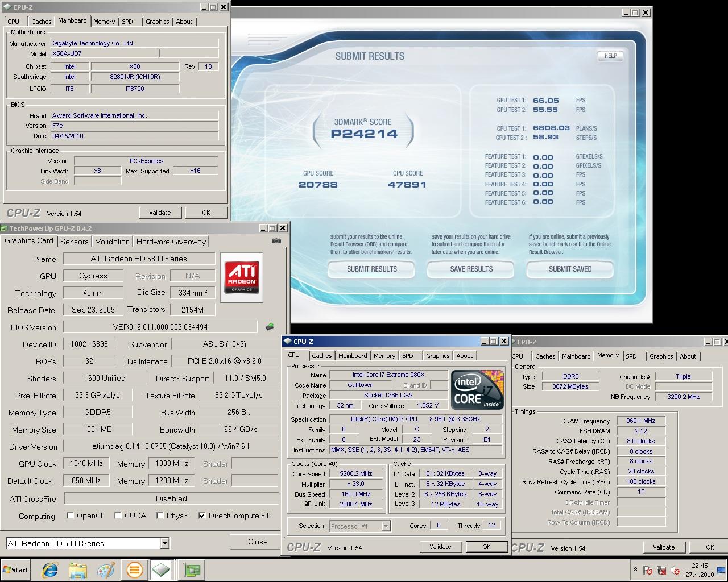Click the ATI CrossFire Disabled field
The image size is (728, 582).
click(171, 498)
